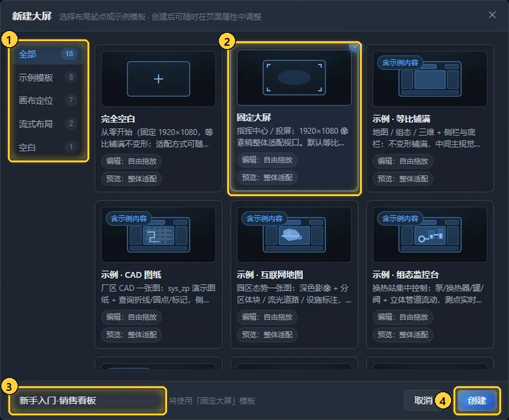Click 编辑: 自由拖放 tag on 等比铺满 card

pos(403,161)
